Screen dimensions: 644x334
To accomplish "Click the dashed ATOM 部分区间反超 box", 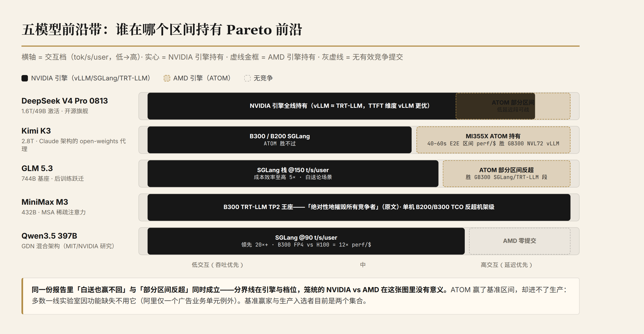I will (506, 173).
